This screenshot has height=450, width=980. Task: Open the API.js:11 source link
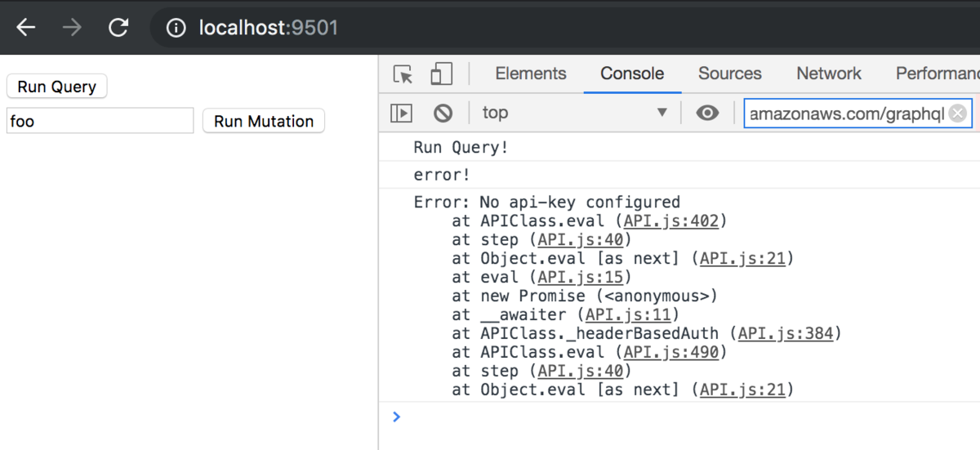pos(627,314)
